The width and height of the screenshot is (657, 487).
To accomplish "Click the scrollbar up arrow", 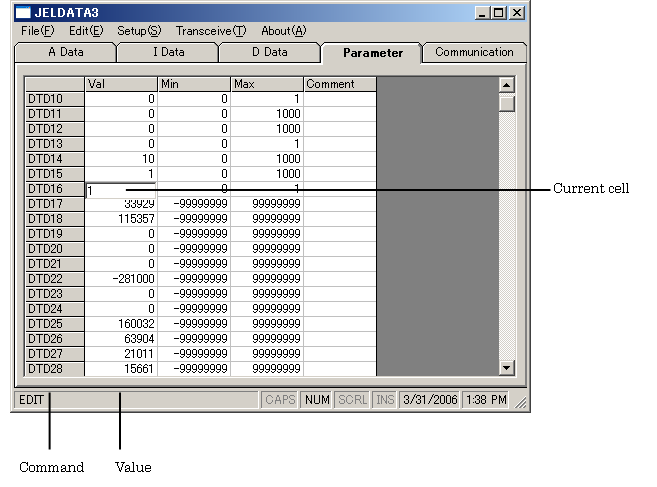I will 506,85.
